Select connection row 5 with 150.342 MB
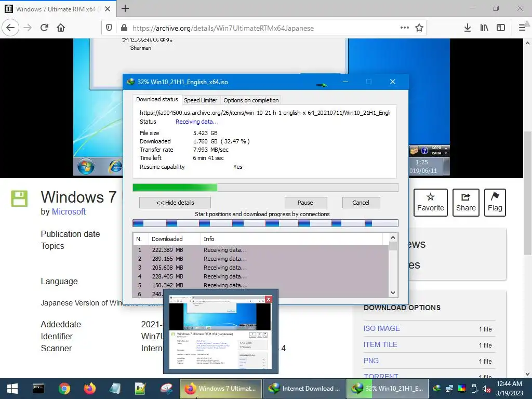Image resolution: width=532 pixels, height=399 pixels. (261, 285)
